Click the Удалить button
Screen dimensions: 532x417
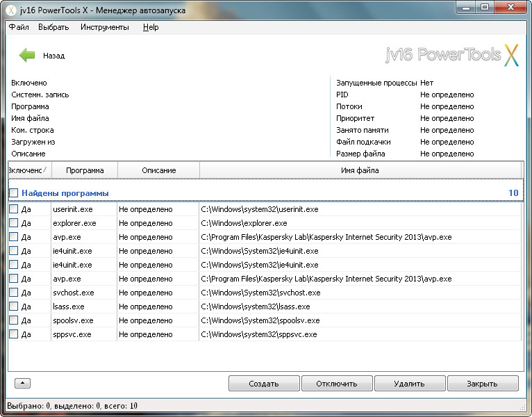point(410,384)
